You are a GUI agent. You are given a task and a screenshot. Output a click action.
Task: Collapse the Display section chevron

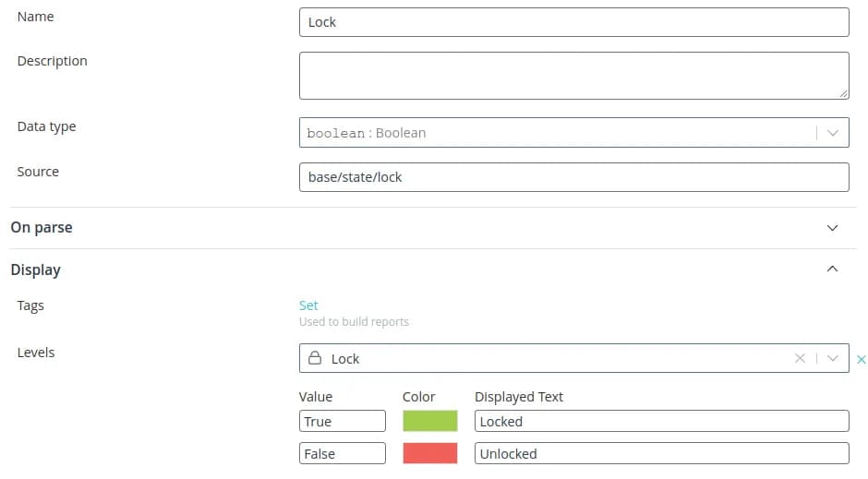click(x=832, y=269)
